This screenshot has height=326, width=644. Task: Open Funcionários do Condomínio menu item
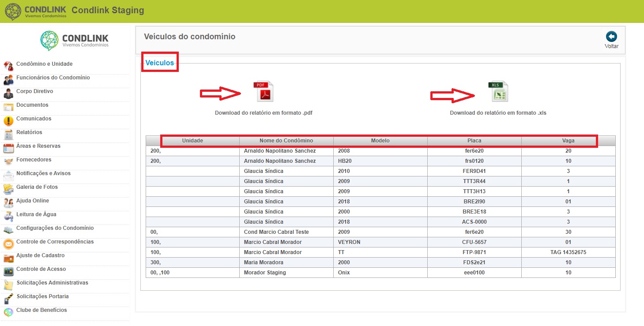53,78
